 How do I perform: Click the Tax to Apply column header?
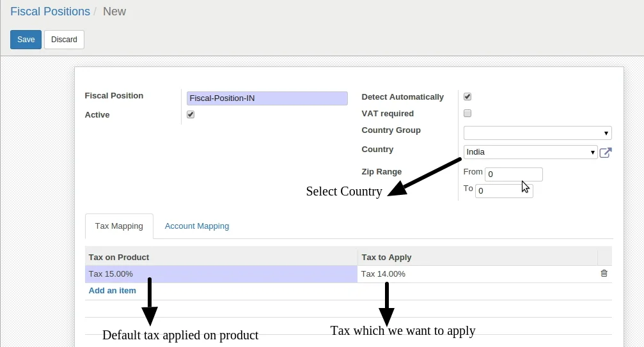386,257
